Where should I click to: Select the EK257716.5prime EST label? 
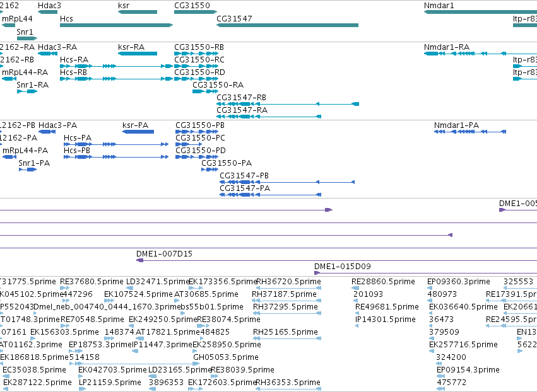pyautogui.click(x=463, y=345)
